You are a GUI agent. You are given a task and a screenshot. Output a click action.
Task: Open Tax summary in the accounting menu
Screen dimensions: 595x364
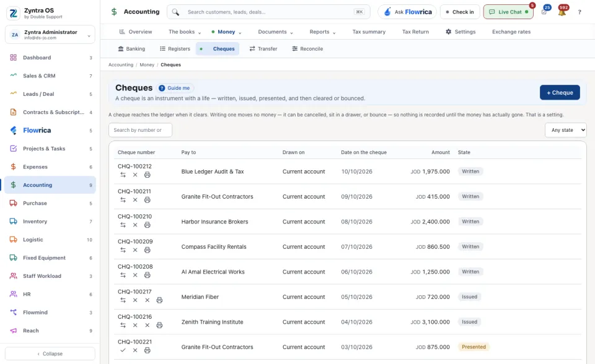(x=369, y=32)
